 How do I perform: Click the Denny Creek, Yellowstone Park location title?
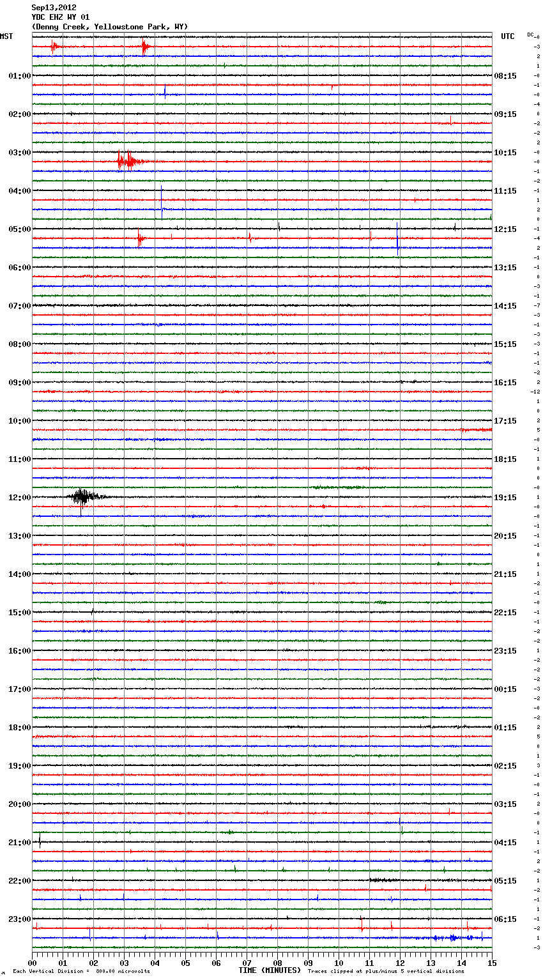[110, 27]
